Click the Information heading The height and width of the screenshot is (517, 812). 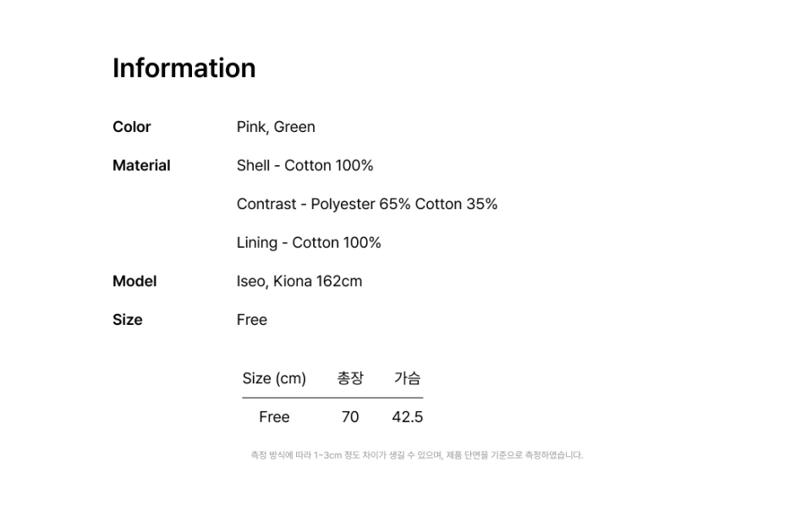184,68
